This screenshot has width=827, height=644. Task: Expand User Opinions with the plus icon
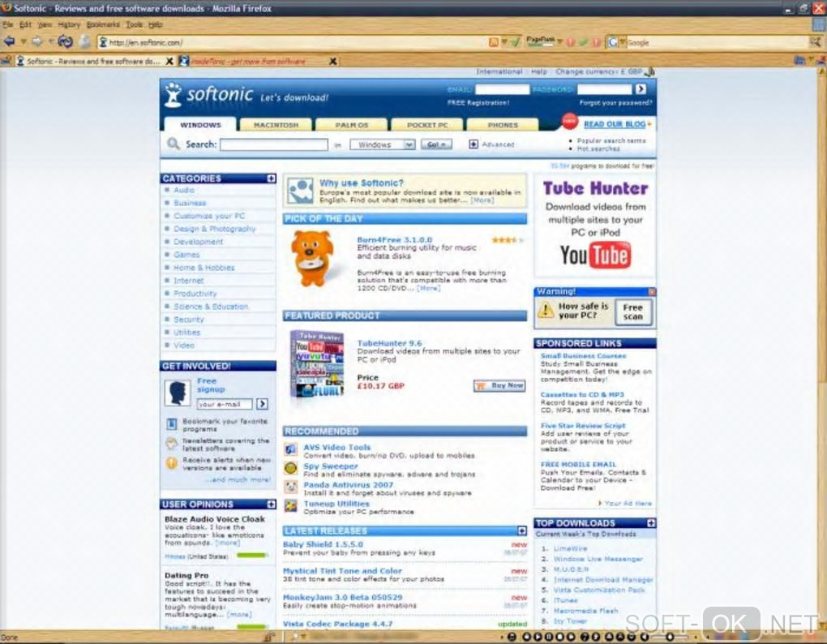pos(271,504)
